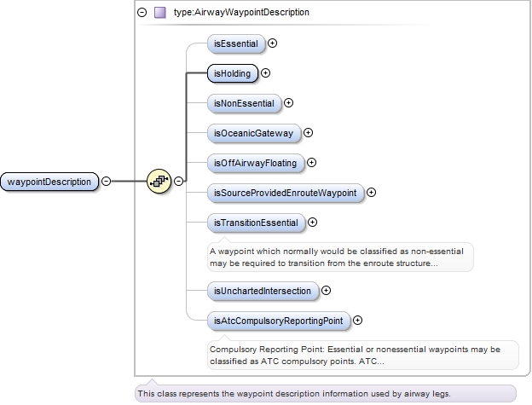Click the purple type icon beside type:AirwayWaypointDescription
Viewport: 532px width, 405px height.
[x=159, y=13]
